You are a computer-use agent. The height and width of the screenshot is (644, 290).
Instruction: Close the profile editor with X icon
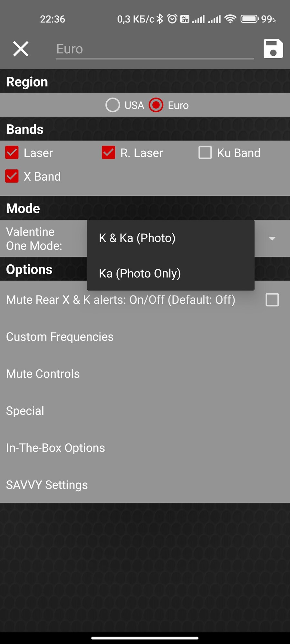point(21,49)
